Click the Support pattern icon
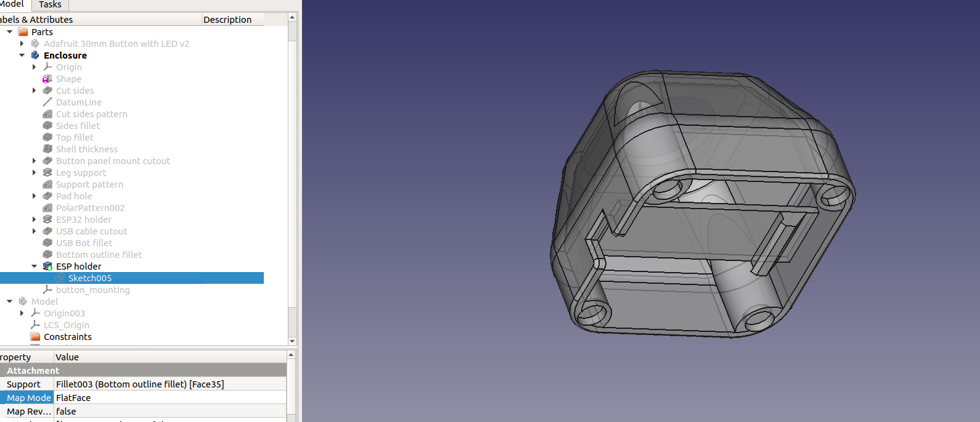 (x=47, y=184)
